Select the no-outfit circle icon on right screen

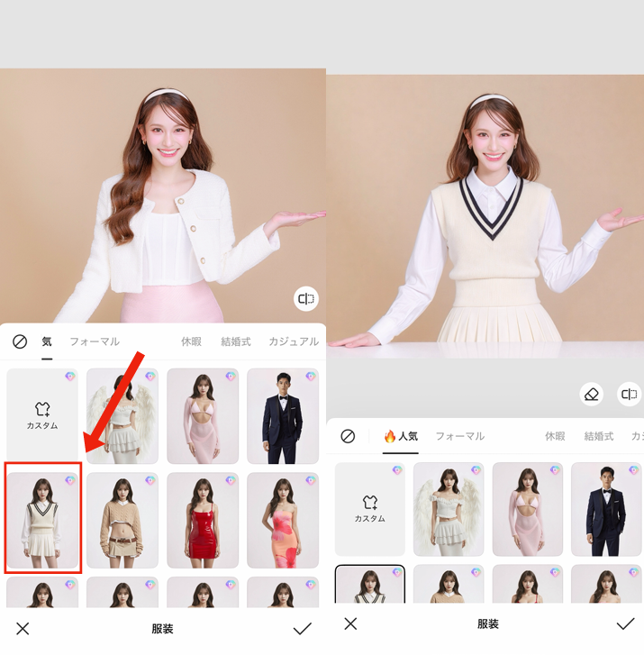click(348, 436)
